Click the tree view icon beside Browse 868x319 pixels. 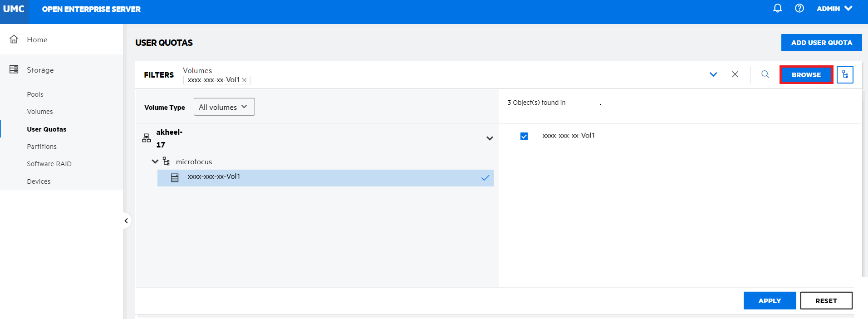point(844,75)
